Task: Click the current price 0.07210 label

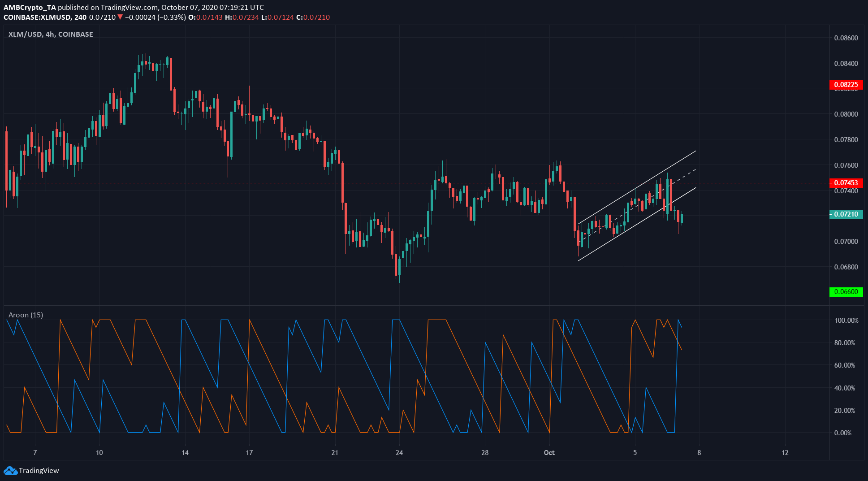Action: point(846,214)
